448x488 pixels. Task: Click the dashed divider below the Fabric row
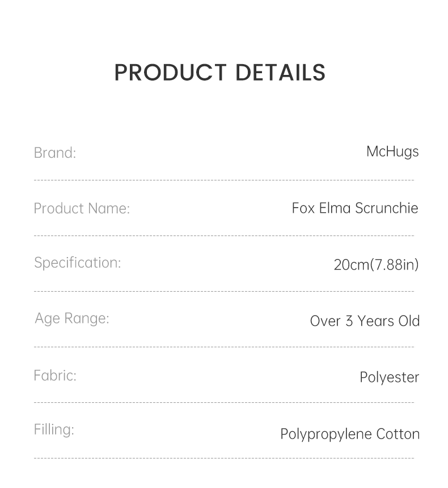click(x=224, y=402)
